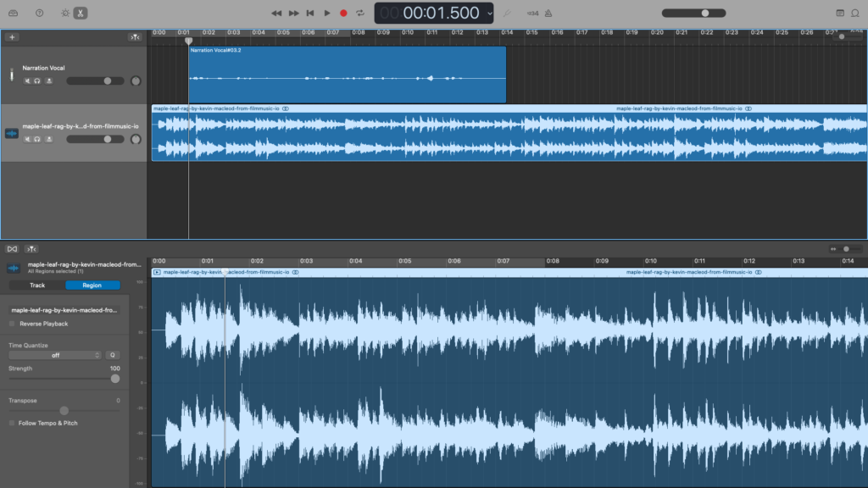Toggle the Cycle loop button
Image resolution: width=868 pixels, height=488 pixels.
pos(360,13)
